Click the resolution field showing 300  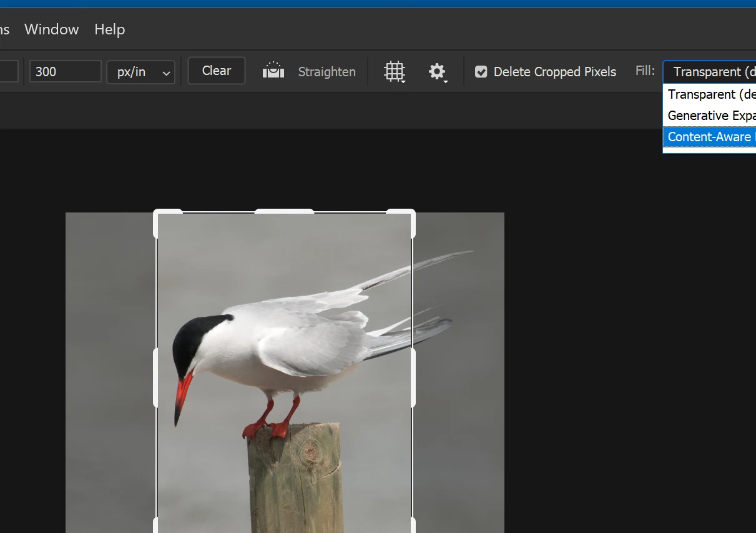(x=65, y=72)
